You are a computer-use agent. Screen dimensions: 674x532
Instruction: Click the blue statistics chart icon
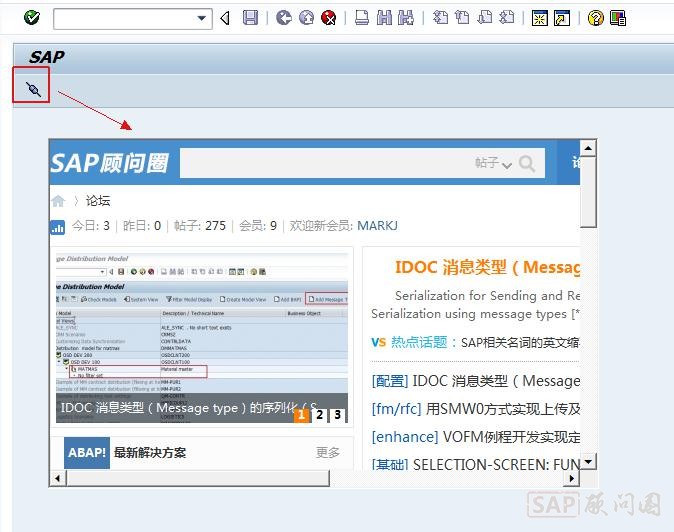tap(58, 227)
